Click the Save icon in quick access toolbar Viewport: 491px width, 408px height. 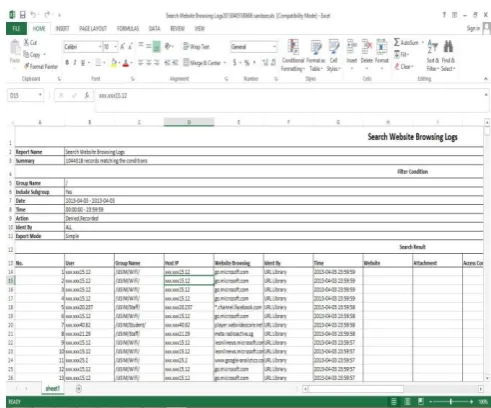(x=22, y=15)
